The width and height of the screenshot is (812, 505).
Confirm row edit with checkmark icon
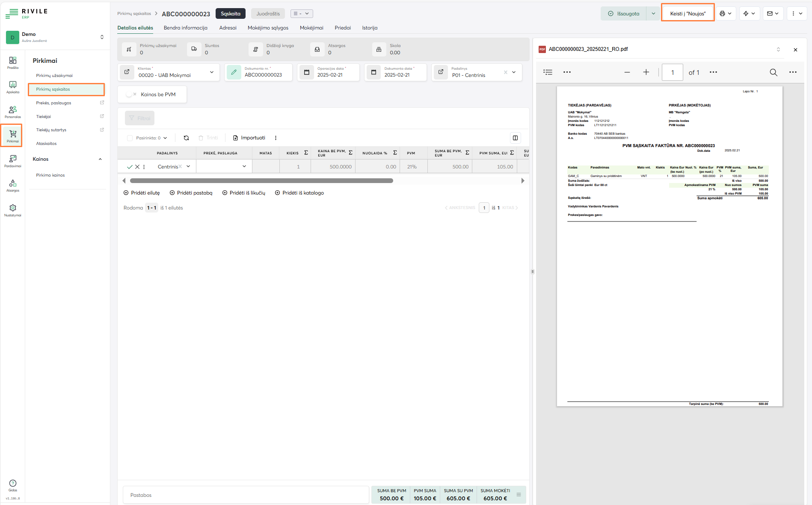click(130, 167)
